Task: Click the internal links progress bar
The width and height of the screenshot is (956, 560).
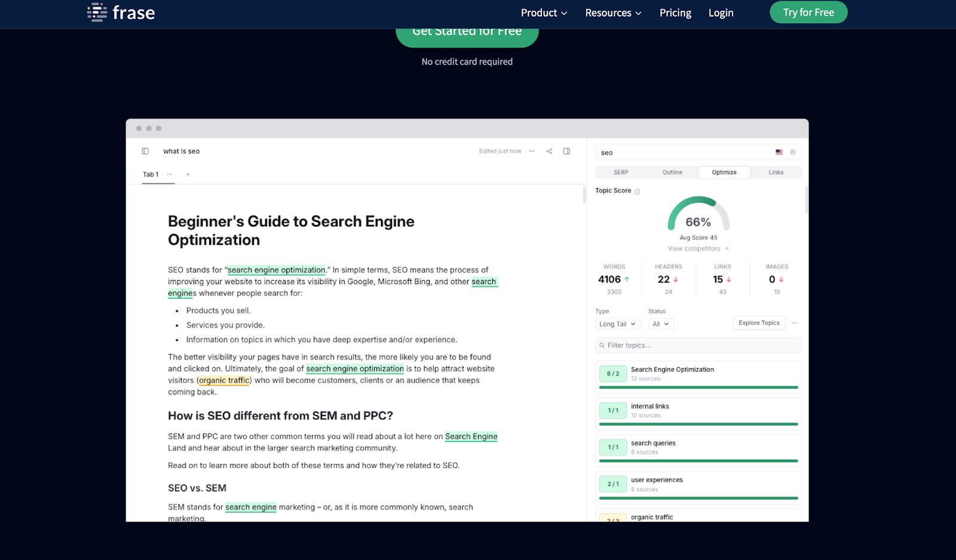Action: coord(698,424)
